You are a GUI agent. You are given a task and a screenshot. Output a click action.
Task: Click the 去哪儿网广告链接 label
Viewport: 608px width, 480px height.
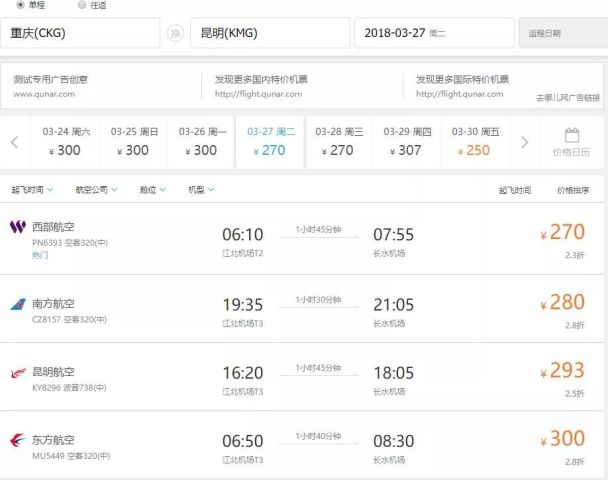tap(568, 98)
